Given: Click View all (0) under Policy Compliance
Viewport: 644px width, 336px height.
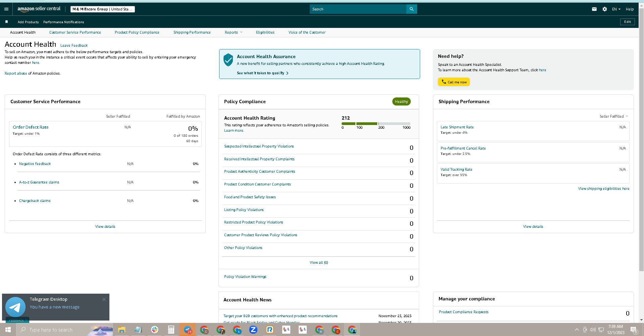Looking at the screenshot, I should tap(319, 262).
